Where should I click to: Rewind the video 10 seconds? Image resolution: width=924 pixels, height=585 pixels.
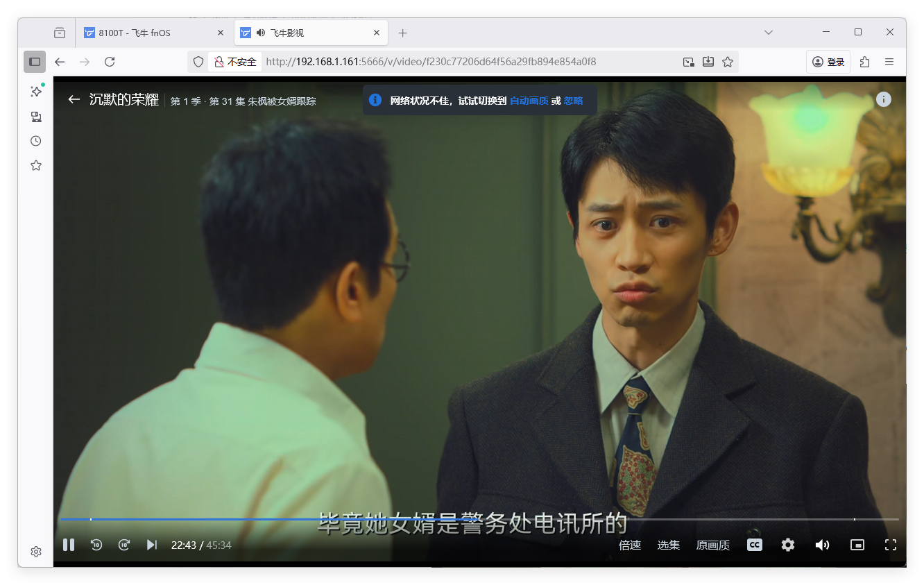click(x=96, y=545)
